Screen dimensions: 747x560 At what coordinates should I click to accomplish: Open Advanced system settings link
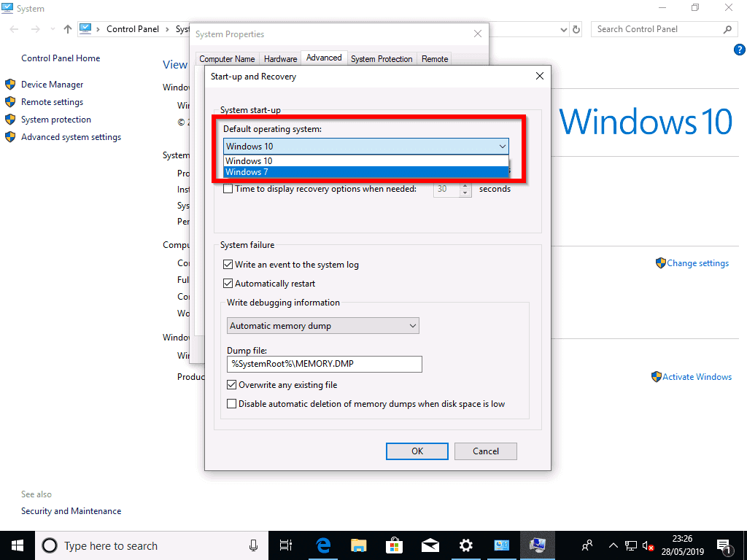(71, 137)
